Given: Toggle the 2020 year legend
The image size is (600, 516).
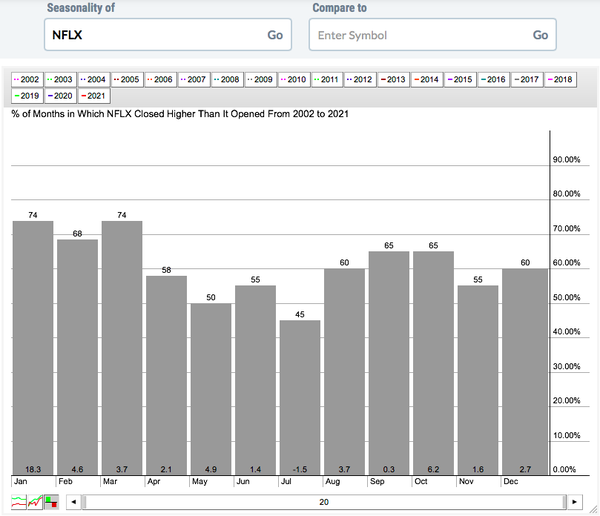Looking at the screenshot, I should pyautogui.click(x=60, y=96).
